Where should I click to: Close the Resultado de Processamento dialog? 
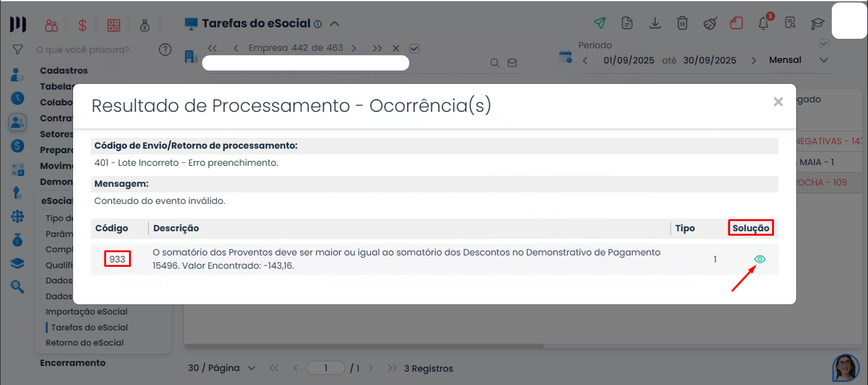[778, 102]
